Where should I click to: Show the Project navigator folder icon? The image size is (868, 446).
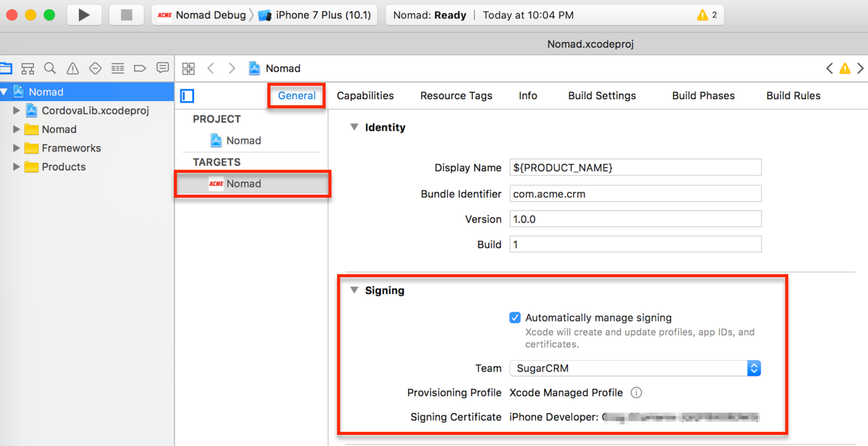(x=6, y=68)
